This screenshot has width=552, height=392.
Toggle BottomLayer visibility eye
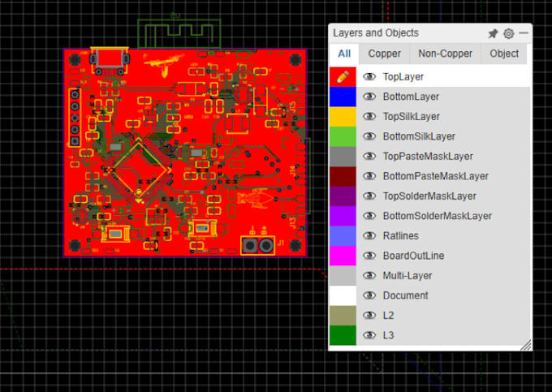point(369,97)
